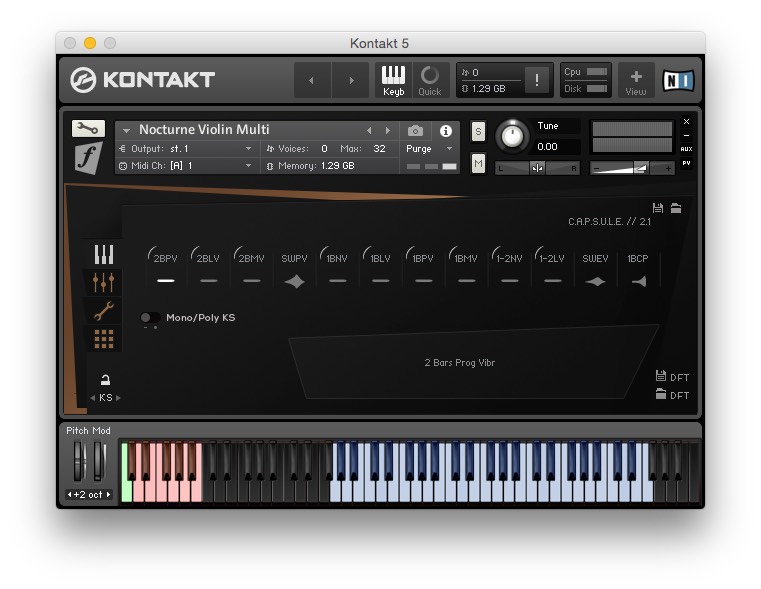Viewport: 761px width, 589px height.
Task: Toggle the Mono/Poly KS switch
Action: 150,317
